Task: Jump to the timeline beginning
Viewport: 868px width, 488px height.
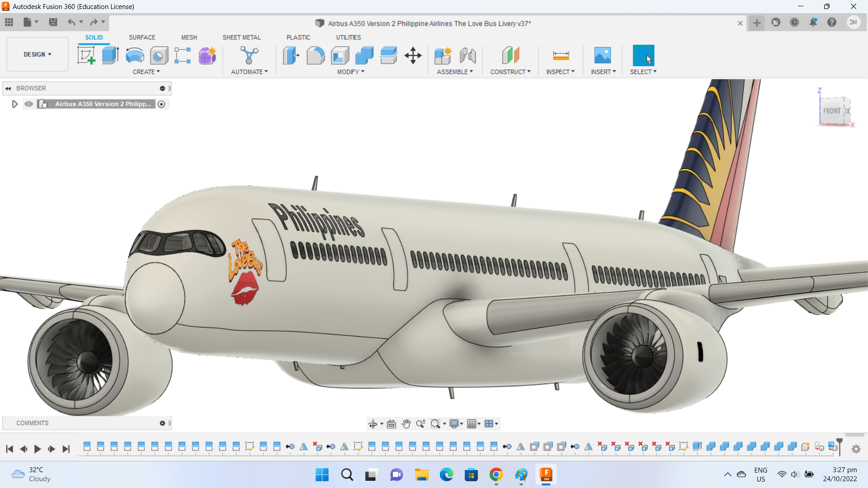Action: [9, 449]
